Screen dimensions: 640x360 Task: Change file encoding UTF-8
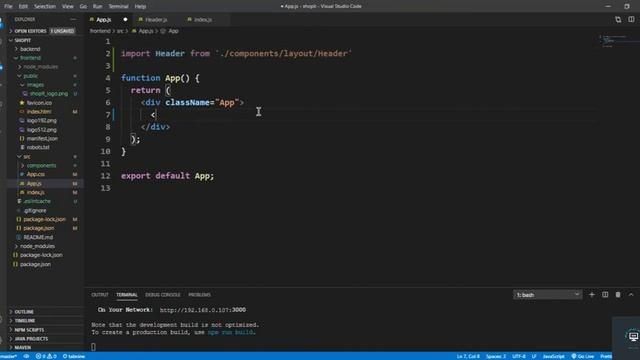519,356
